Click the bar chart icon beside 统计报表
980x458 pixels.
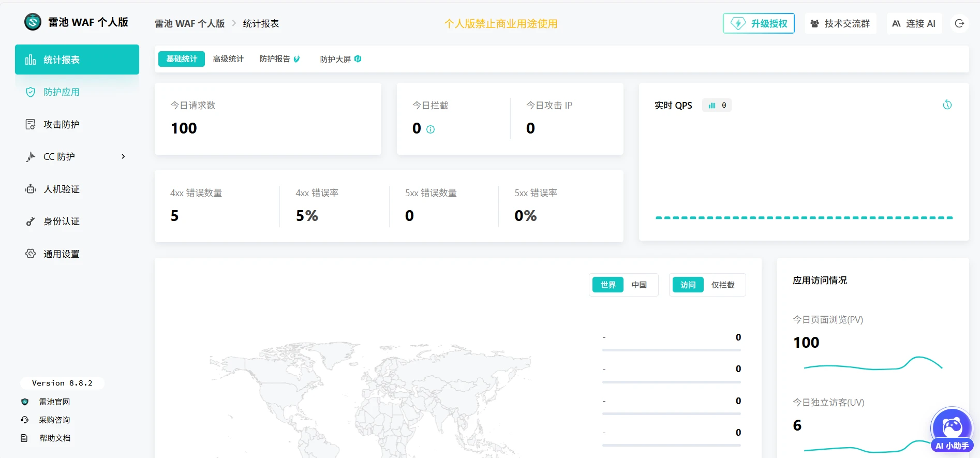coord(31,60)
